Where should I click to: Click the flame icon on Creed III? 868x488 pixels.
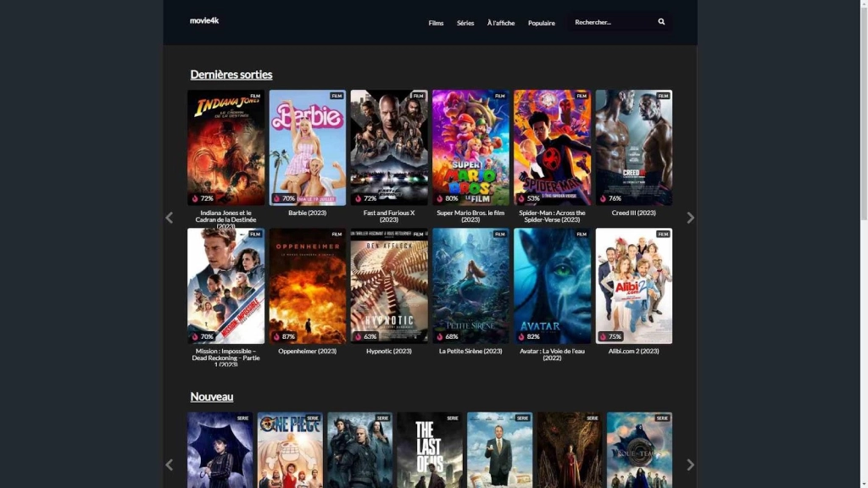[x=603, y=198]
